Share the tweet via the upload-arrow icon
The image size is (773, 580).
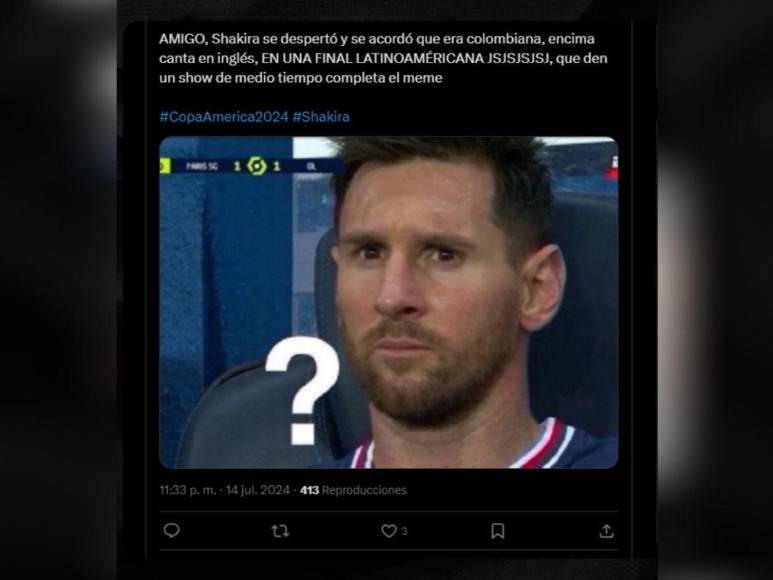point(606,531)
